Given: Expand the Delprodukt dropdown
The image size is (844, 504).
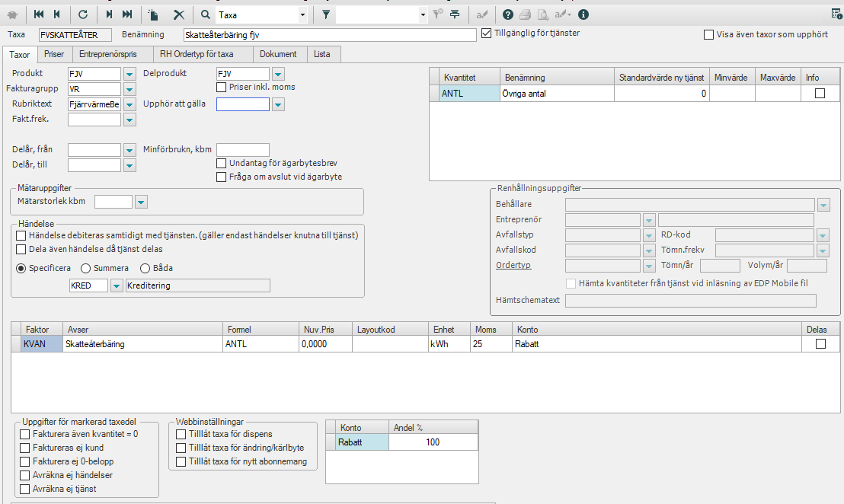Looking at the screenshot, I should pos(278,74).
